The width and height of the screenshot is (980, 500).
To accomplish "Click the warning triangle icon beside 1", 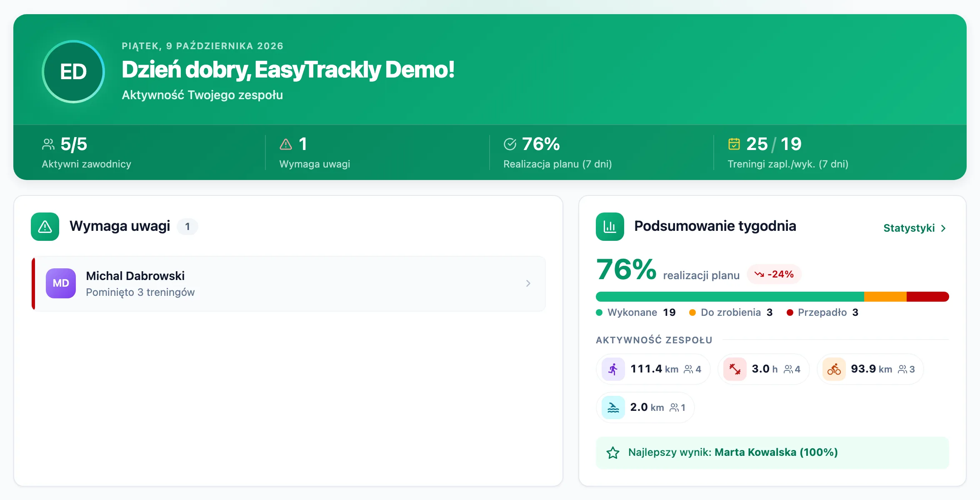I will (286, 144).
